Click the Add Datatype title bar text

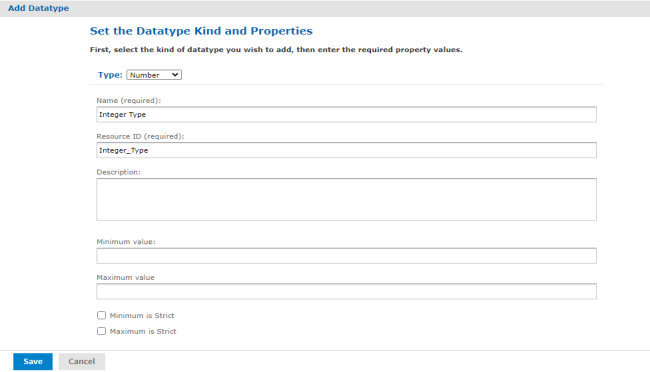click(x=39, y=8)
